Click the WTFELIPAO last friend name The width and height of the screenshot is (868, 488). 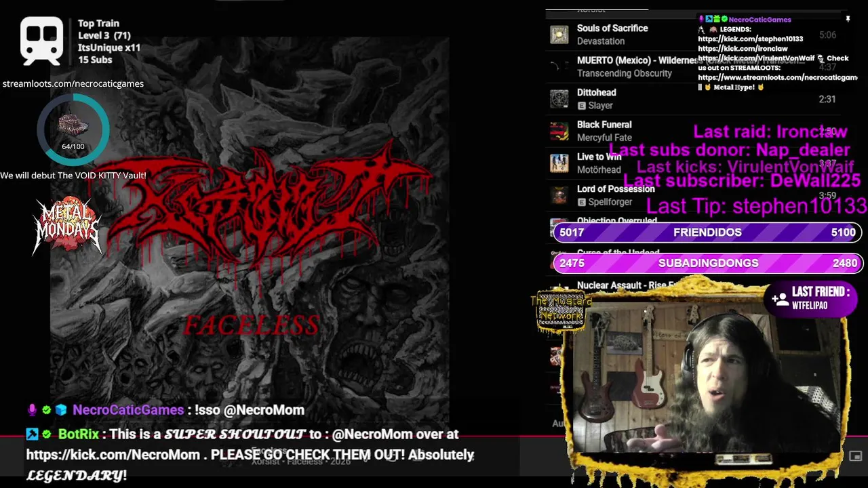point(810,306)
